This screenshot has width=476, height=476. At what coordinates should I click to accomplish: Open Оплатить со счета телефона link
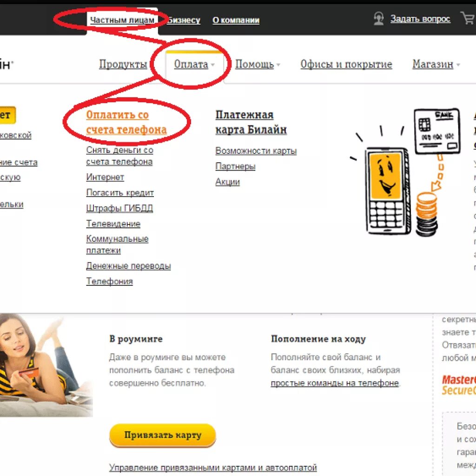point(126,122)
